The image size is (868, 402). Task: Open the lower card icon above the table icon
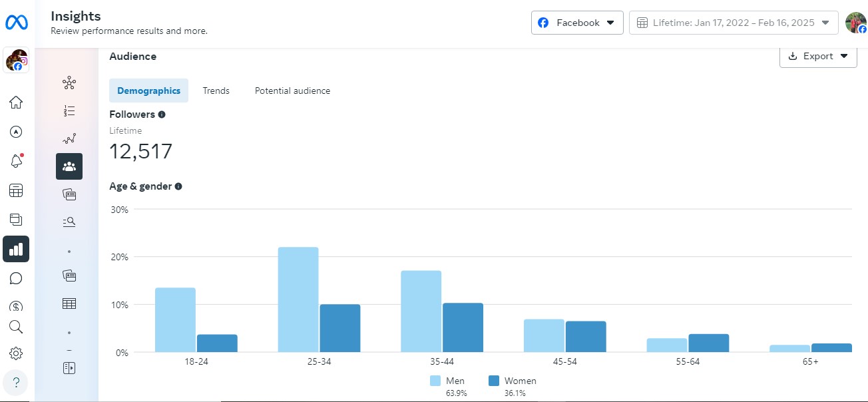[x=69, y=276]
